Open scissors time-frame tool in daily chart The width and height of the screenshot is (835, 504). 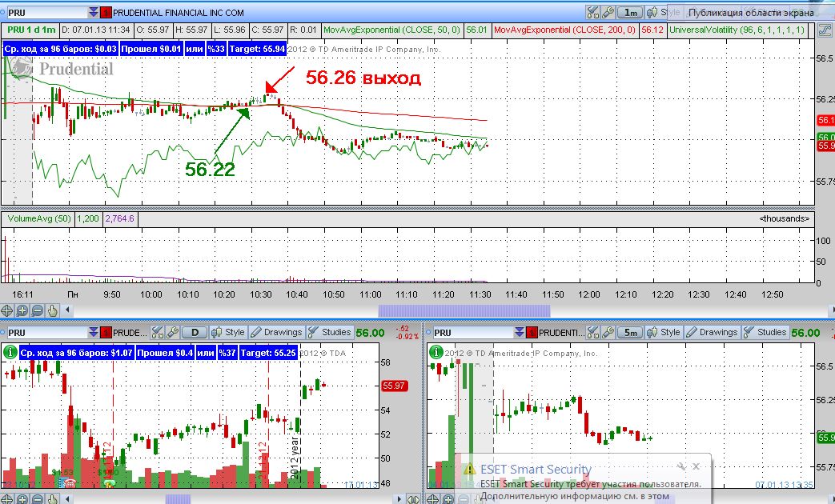[x=157, y=333]
